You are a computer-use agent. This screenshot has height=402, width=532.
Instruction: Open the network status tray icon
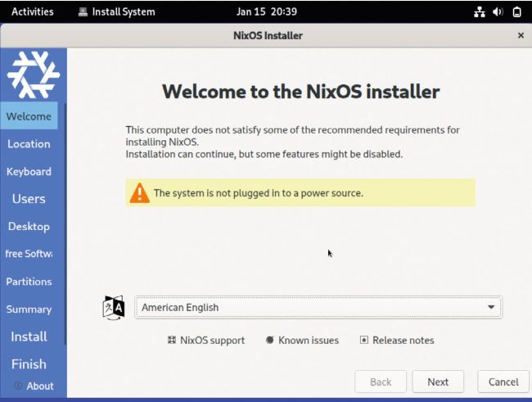[x=480, y=12]
